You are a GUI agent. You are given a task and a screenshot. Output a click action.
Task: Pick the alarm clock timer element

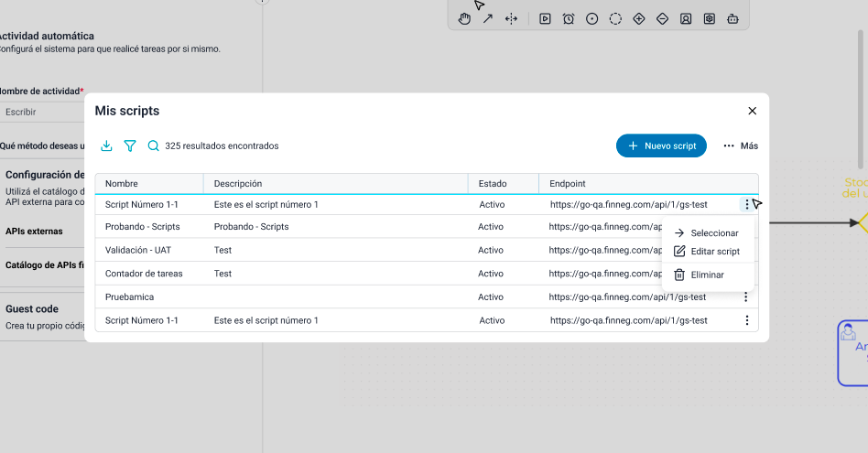coord(569,18)
